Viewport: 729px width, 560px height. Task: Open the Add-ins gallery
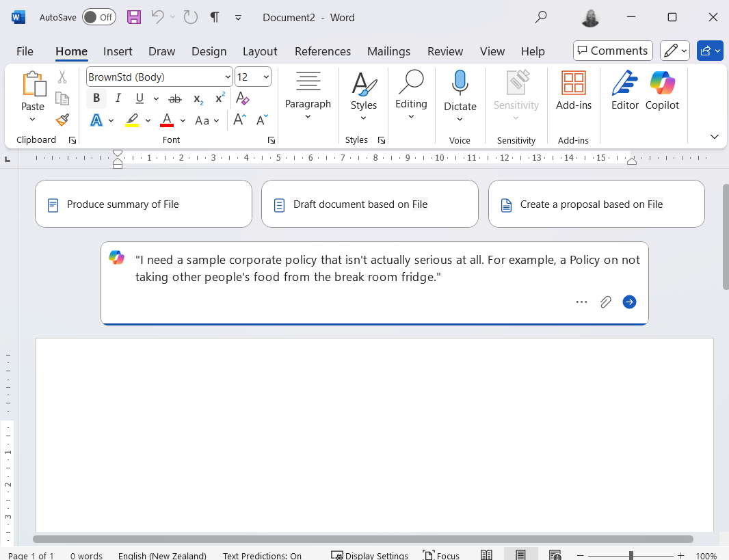[573, 92]
